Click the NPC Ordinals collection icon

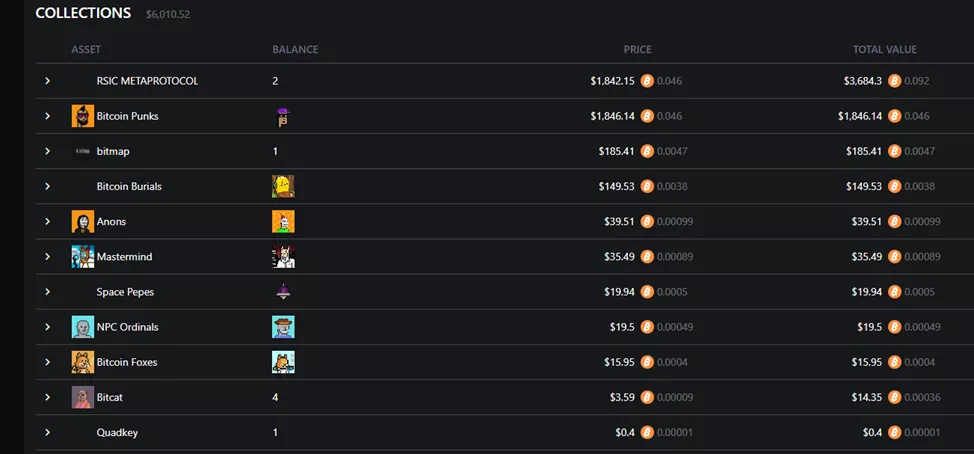(x=83, y=327)
